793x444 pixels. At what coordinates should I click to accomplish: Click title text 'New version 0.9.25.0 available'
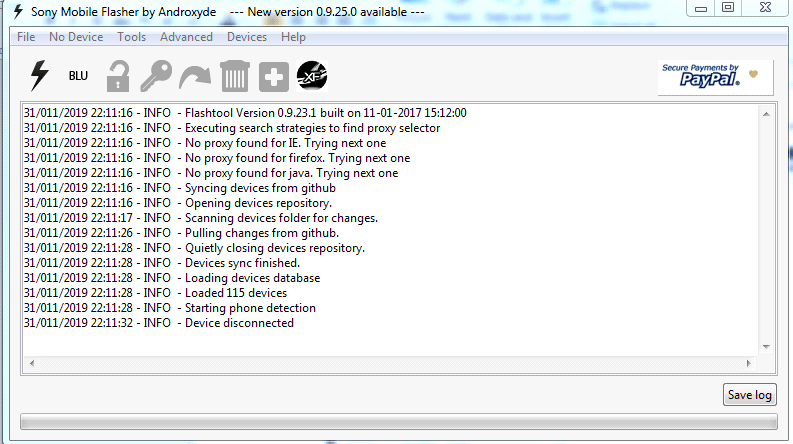tap(327, 12)
